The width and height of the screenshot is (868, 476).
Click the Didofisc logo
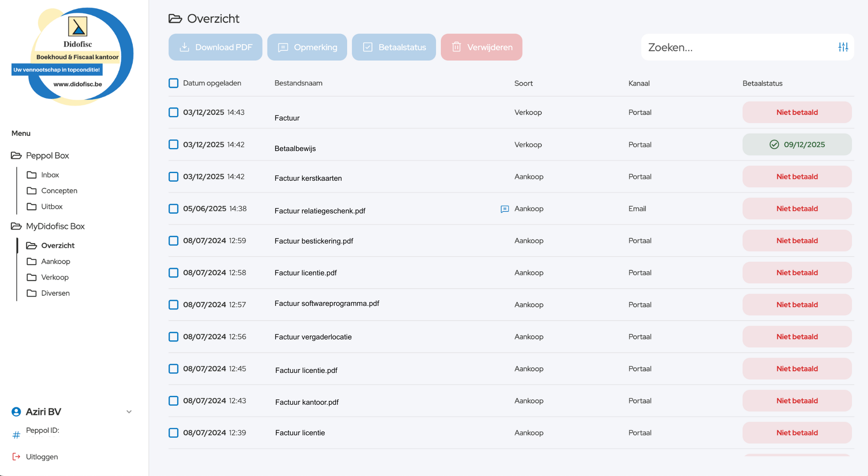pos(78,55)
